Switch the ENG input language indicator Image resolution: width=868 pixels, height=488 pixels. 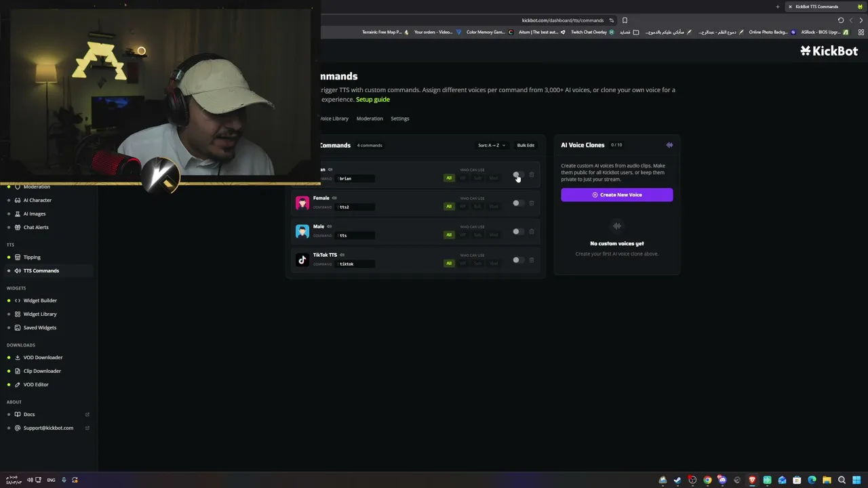[x=51, y=480]
